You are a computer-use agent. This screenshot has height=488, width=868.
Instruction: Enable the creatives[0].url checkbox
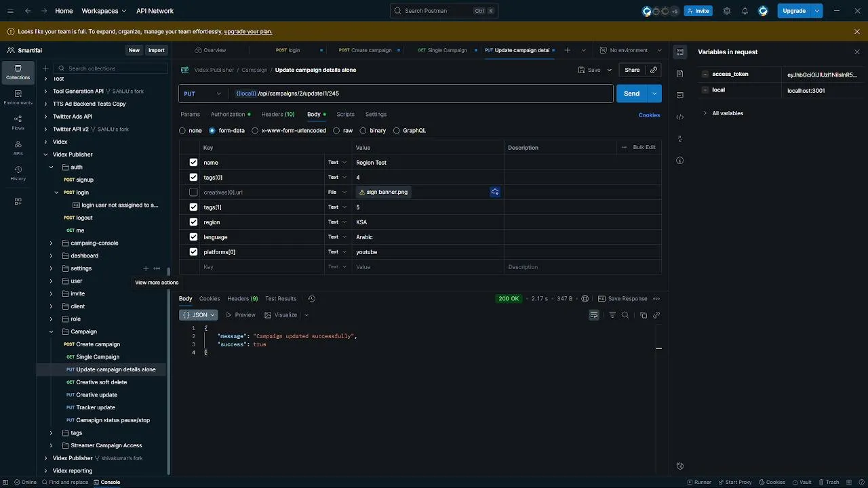[x=193, y=192]
